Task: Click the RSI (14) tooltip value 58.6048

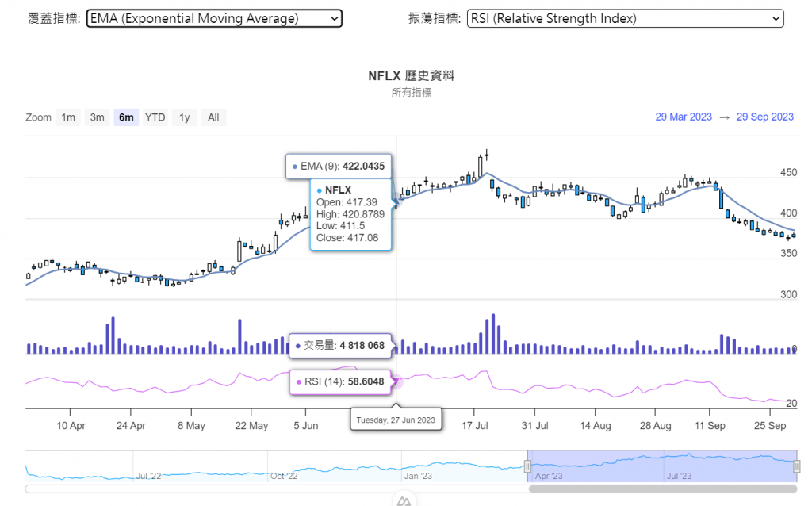Action: click(366, 381)
